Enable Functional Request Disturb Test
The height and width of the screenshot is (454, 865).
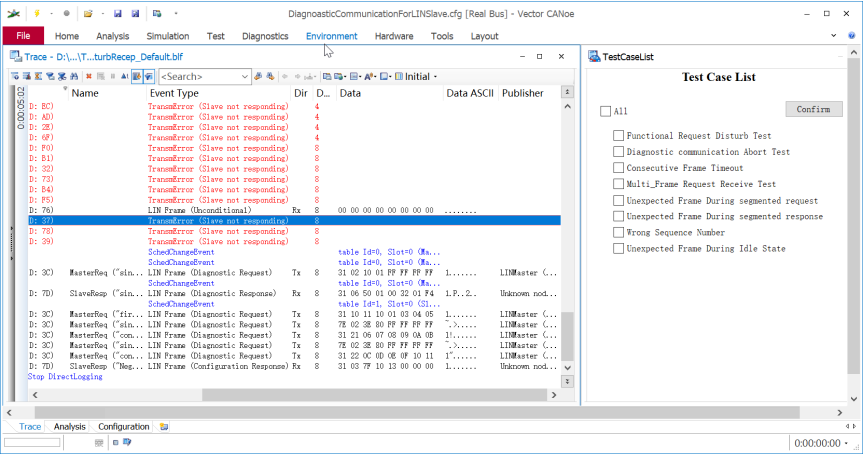point(618,136)
